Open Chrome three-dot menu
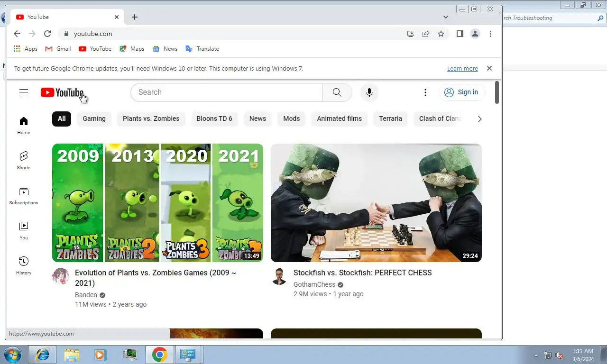Image resolution: width=607 pixels, height=364 pixels. (490, 34)
